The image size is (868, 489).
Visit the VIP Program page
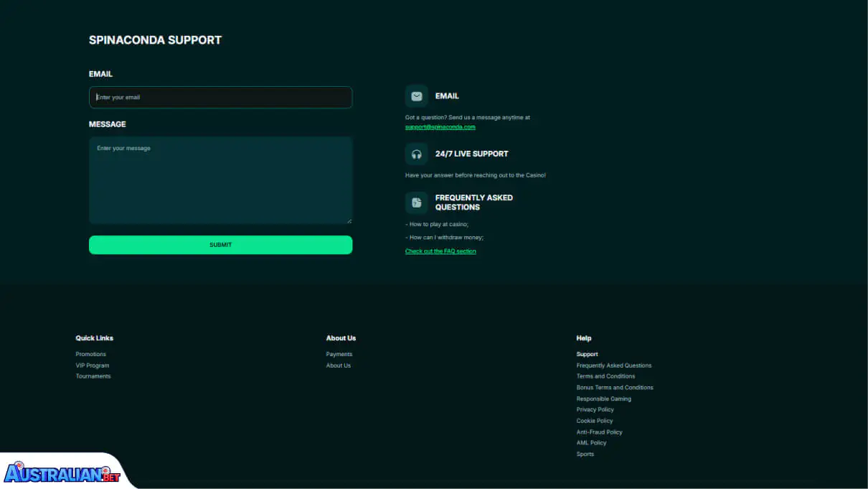92,365
